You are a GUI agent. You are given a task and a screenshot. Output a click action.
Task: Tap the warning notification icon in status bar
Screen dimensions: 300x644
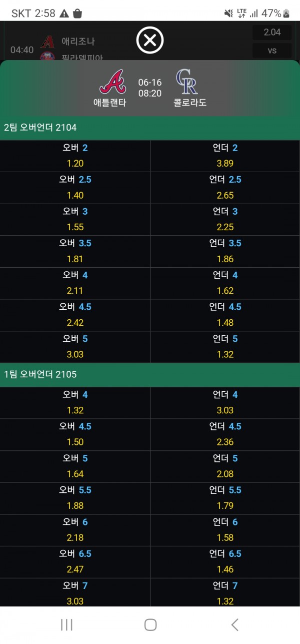coord(64,14)
